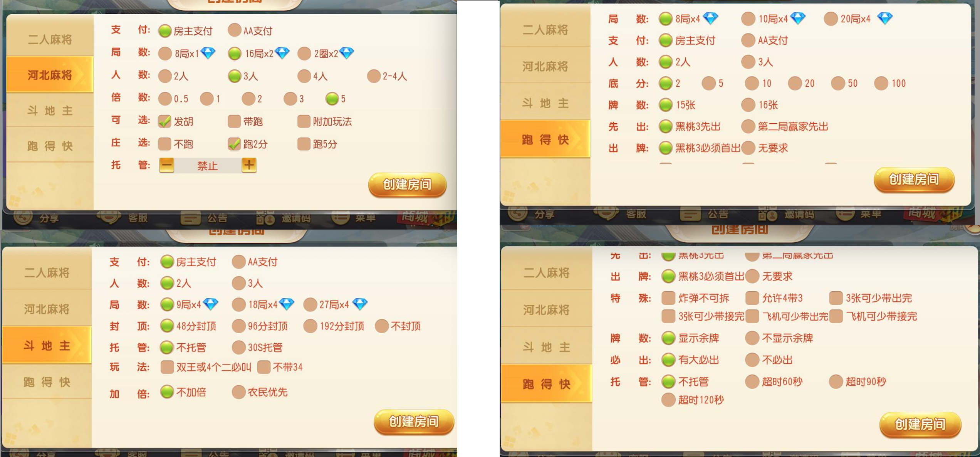Viewport: 980px width, 457px height.
Task: Switch to 二人麻将 tab in top-right panel
Action: [x=545, y=30]
